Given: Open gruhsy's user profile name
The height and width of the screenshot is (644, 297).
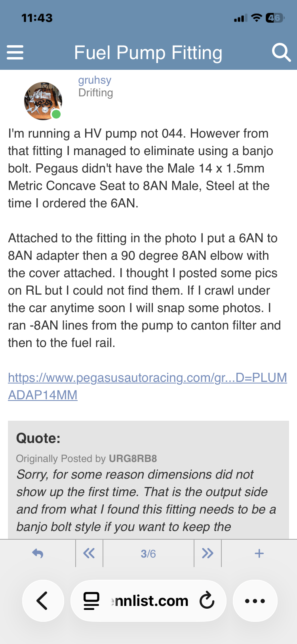Looking at the screenshot, I should (95, 80).
